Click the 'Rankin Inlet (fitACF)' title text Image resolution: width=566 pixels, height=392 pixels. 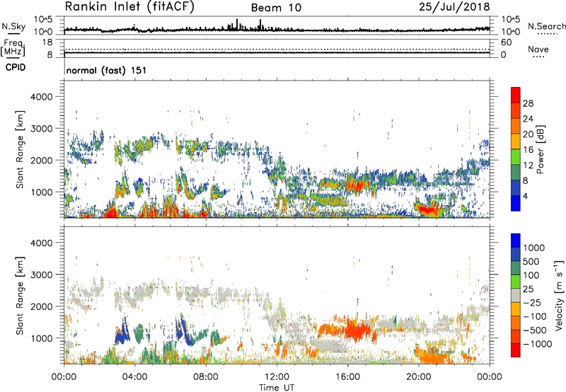coord(129,7)
